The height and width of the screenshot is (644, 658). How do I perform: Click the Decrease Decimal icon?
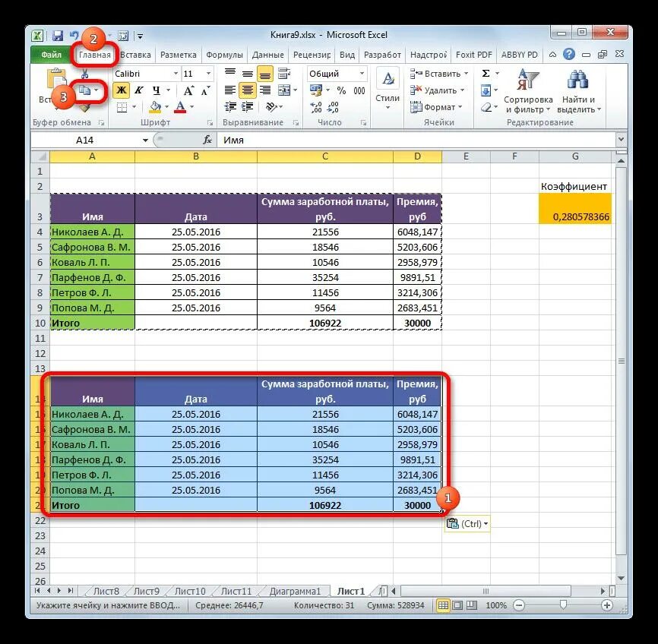click(x=333, y=107)
